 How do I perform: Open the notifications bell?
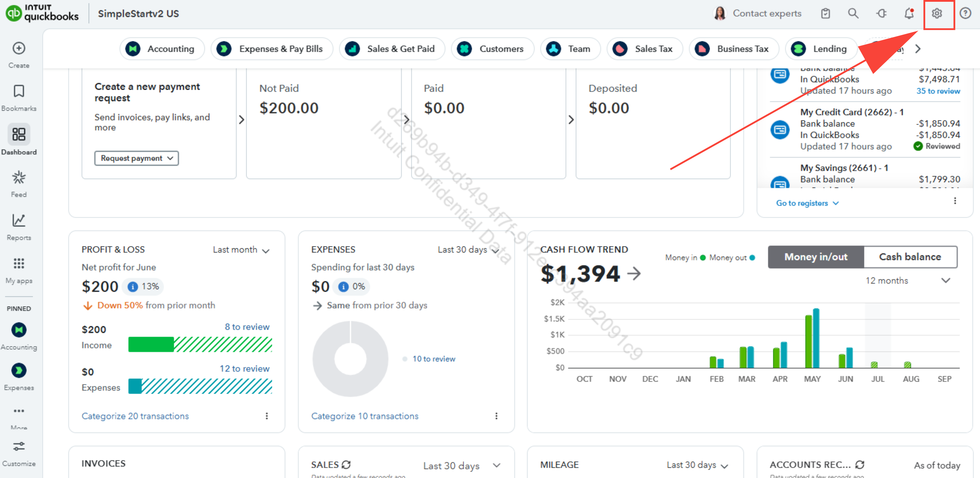[x=909, y=14]
